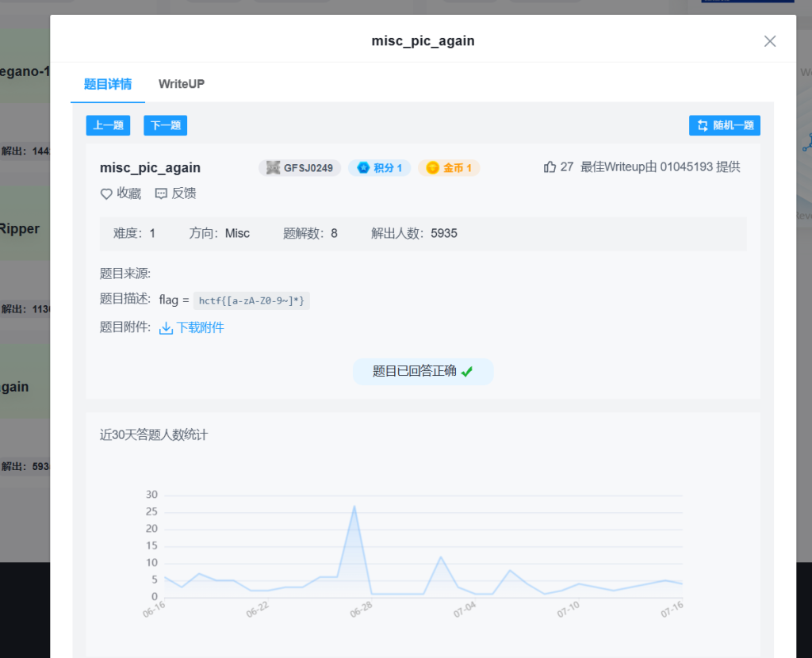
Task: Click the flag format code snippet
Action: (251, 300)
